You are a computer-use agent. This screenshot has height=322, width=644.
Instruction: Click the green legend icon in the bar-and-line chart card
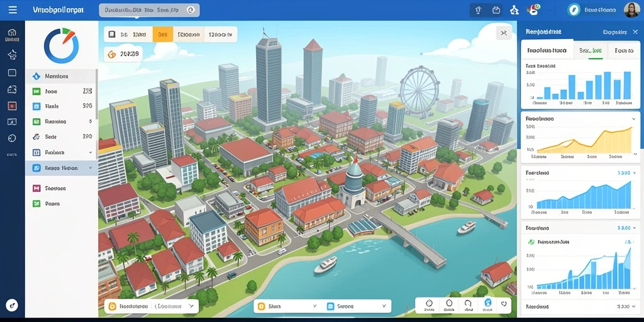click(531, 242)
